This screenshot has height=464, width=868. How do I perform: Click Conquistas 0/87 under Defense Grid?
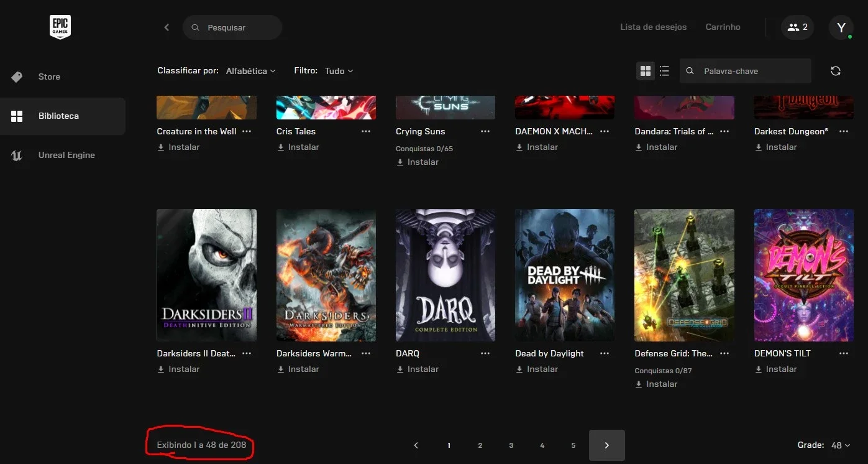click(x=663, y=371)
